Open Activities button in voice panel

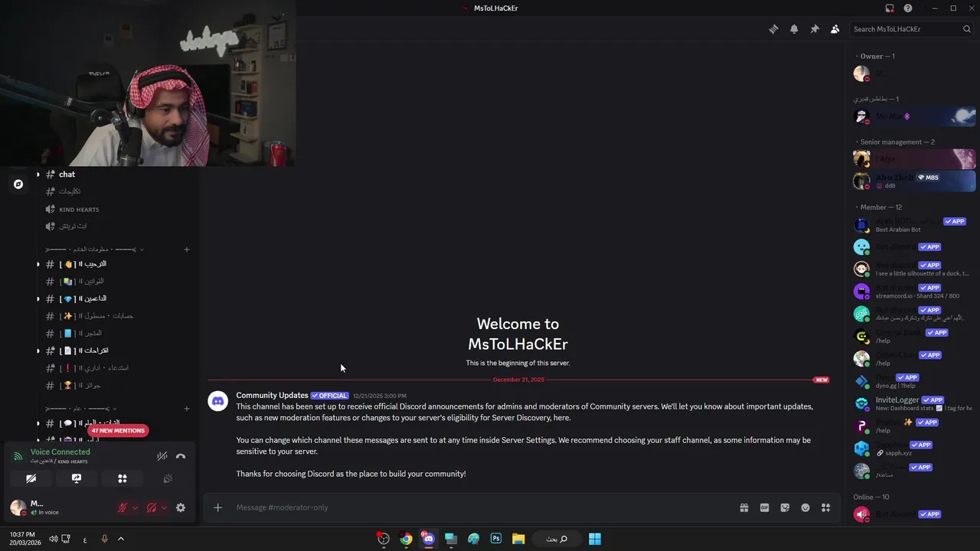pyautogui.click(x=122, y=478)
